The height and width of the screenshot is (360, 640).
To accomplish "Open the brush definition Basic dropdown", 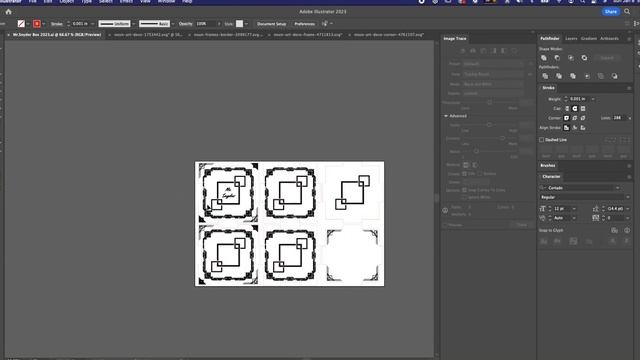I will point(173,24).
